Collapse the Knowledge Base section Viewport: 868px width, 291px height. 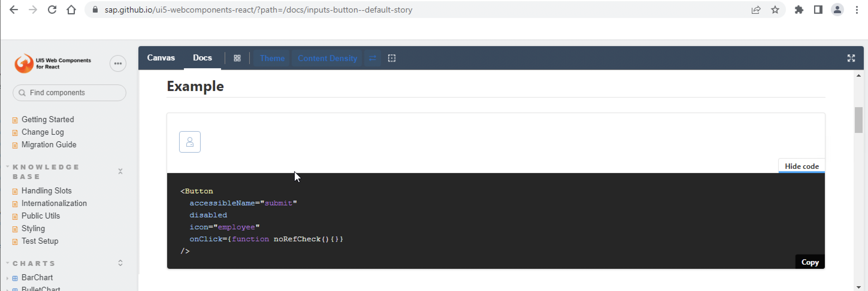pos(120,171)
